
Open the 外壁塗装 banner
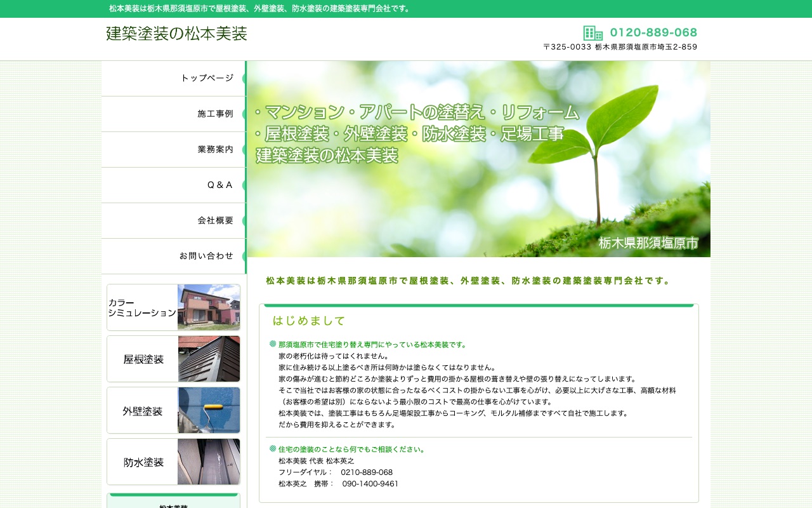point(173,410)
